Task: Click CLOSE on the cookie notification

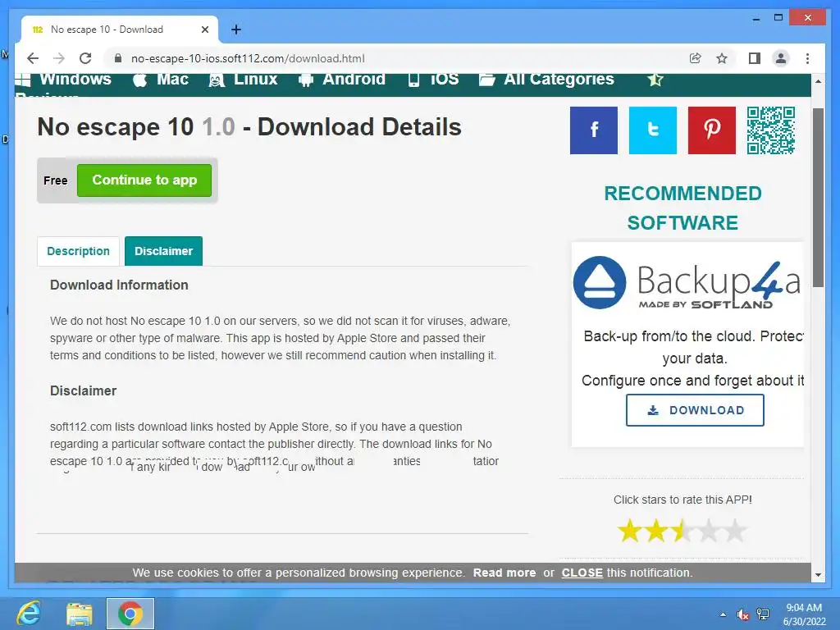Action: (x=582, y=573)
